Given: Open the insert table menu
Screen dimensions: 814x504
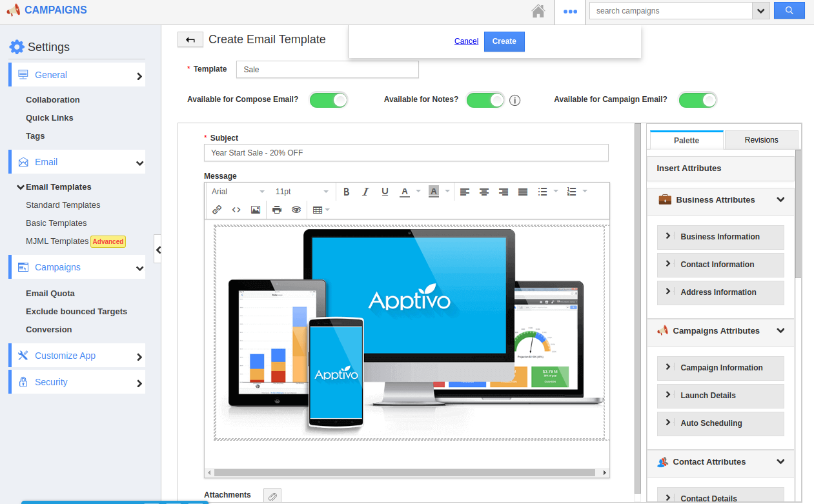Looking at the screenshot, I should [x=321, y=210].
